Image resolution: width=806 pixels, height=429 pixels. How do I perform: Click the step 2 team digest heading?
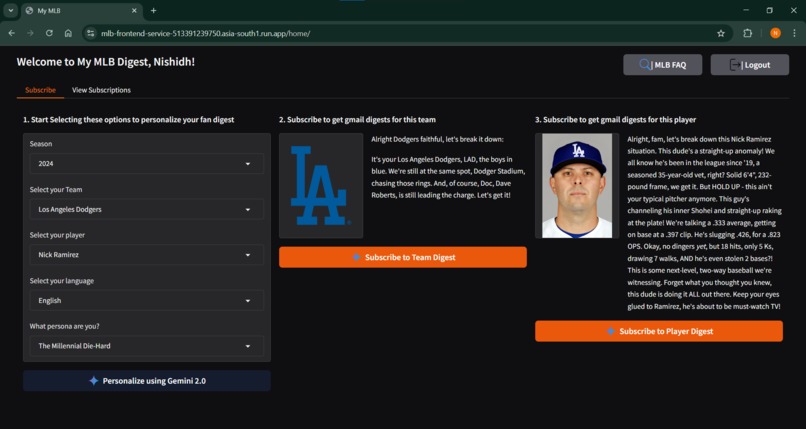tap(357, 120)
